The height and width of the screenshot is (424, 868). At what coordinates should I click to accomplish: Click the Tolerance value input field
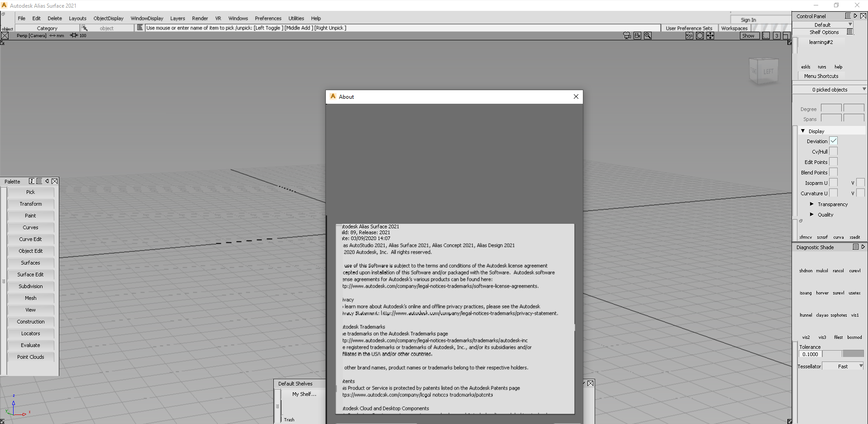(810, 354)
